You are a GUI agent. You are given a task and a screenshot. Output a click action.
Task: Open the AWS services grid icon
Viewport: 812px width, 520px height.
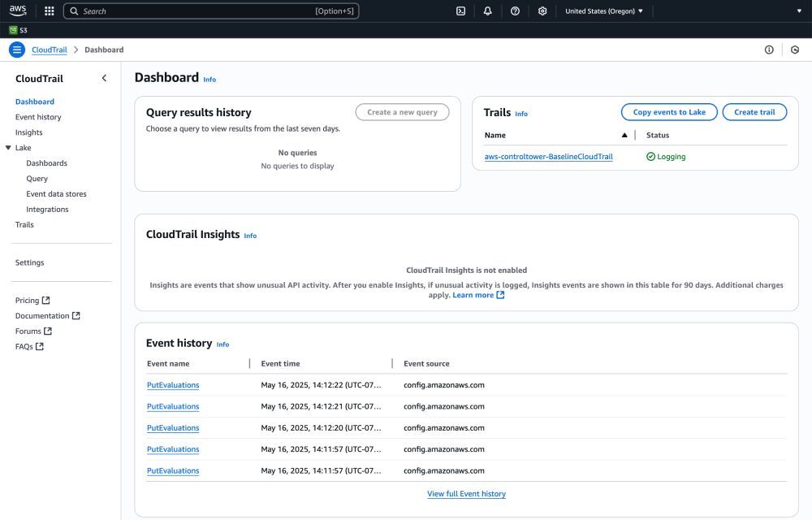pyautogui.click(x=49, y=11)
